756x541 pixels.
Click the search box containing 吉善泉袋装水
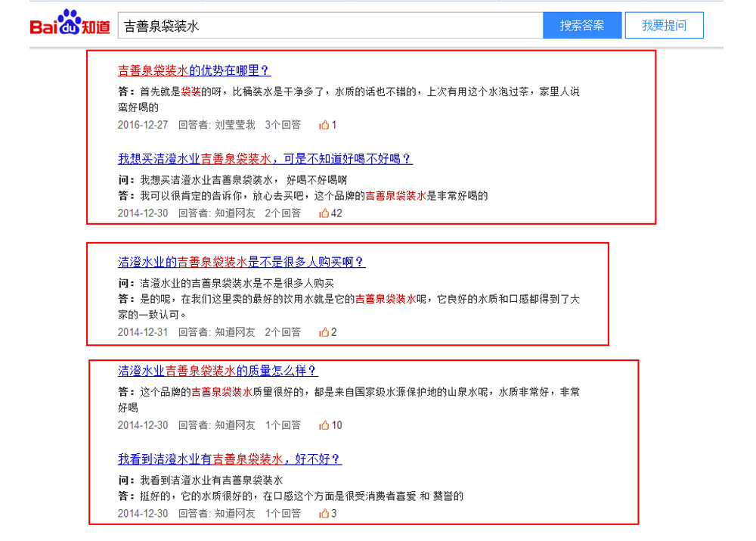330,26
